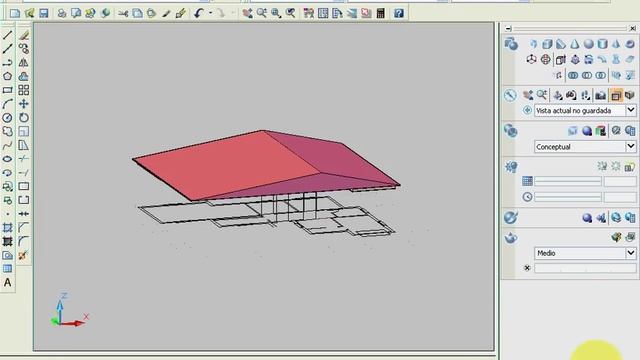
Task: Create a Box solid from dashboard
Action: click(547, 44)
